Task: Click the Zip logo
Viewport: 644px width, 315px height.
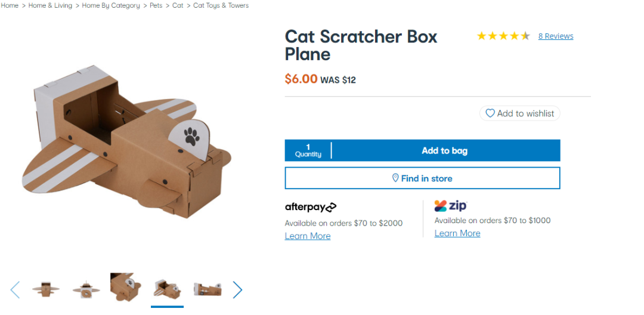Action: [451, 205]
